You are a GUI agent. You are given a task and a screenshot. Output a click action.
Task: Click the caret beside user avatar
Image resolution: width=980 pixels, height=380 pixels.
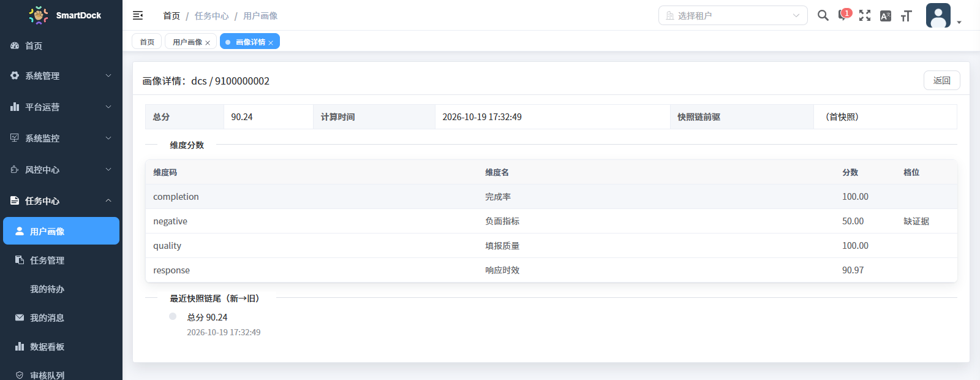coord(959,22)
